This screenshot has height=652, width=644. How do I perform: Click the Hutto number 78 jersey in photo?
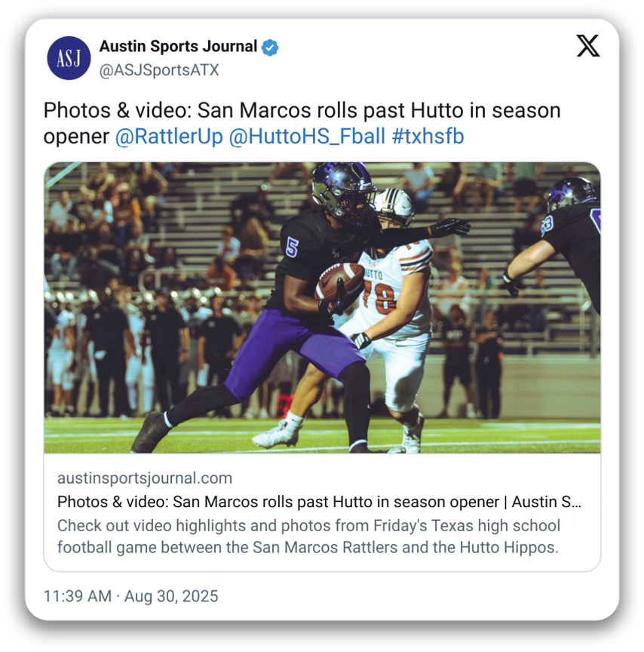pyautogui.click(x=379, y=299)
